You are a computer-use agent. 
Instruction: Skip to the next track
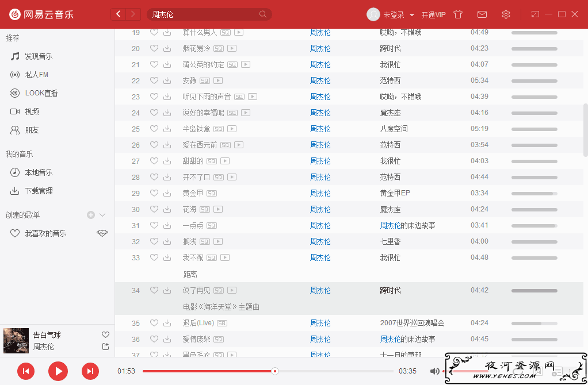tap(90, 371)
